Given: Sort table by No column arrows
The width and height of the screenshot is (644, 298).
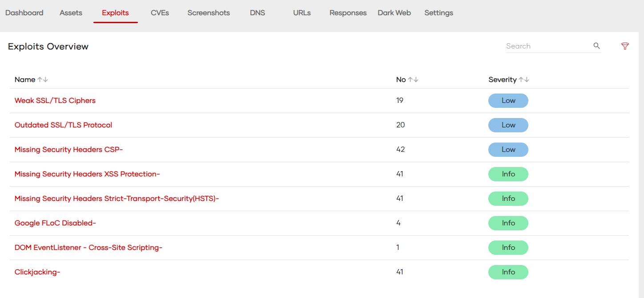Looking at the screenshot, I should click(x=413, y=80).
